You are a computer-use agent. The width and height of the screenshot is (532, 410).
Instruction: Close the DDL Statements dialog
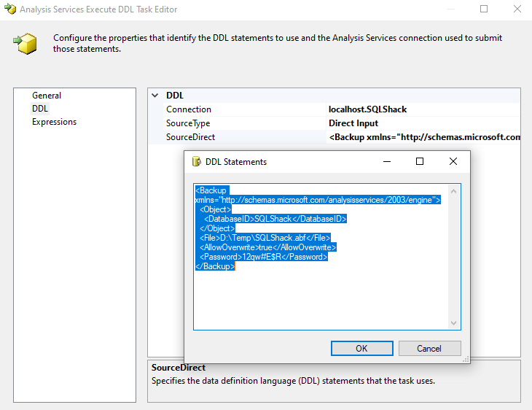[x=453, y=161]
